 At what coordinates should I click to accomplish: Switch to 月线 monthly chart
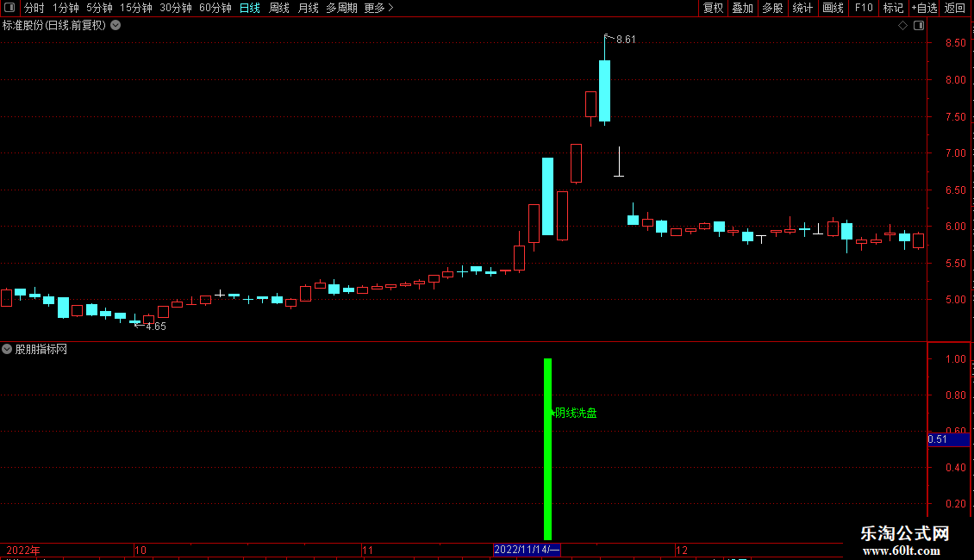pos(308,8)
